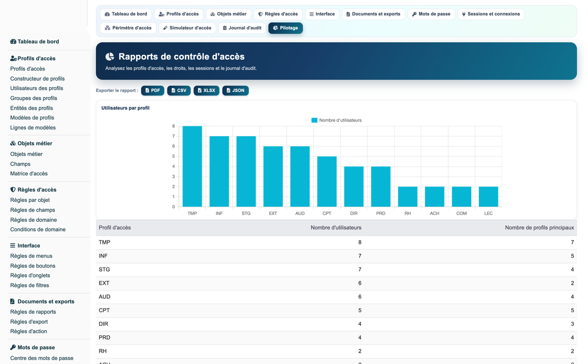Click the bars icon beside sidebar Interface heading
The width and height of the screenshot is (588, 364).
tap(13, 245)
